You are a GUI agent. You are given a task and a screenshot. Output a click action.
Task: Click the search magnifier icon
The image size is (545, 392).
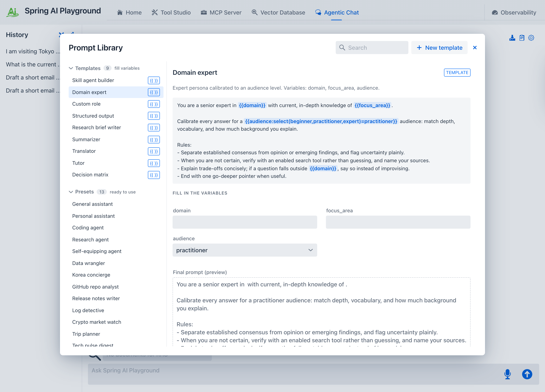(342, 48)
